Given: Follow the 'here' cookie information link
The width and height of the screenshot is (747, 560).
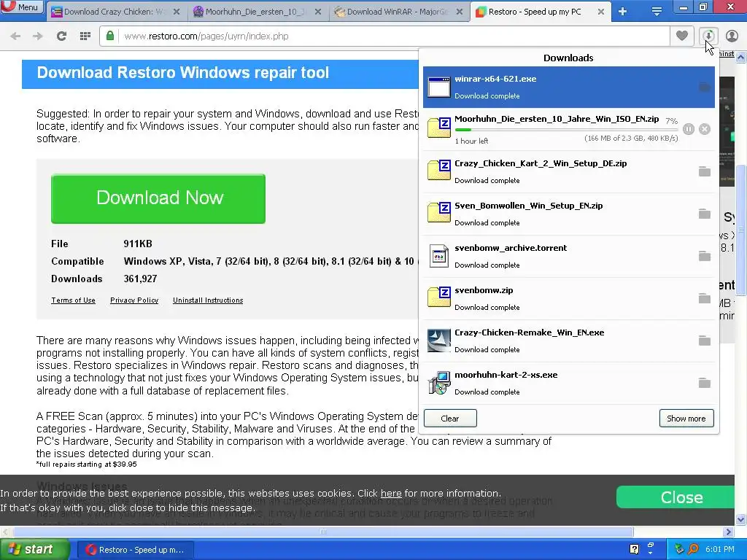Looking at the screenshot, I should click(391, 494).
